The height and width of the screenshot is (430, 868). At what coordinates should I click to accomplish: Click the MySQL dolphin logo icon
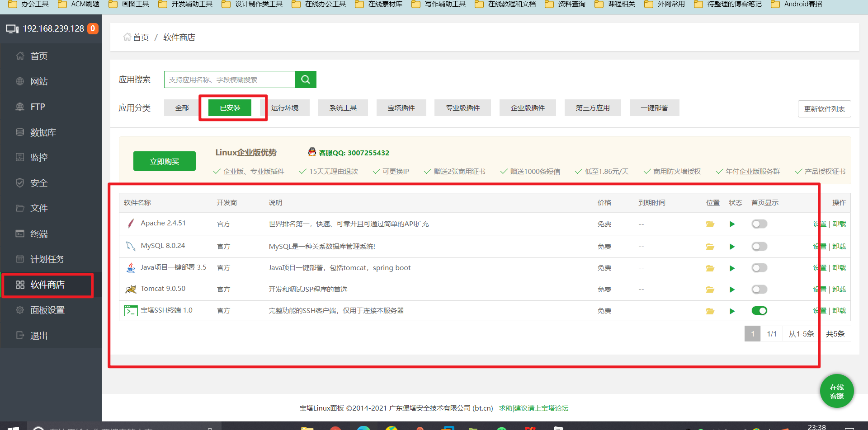pyautogui.click(x=131, y=246)
